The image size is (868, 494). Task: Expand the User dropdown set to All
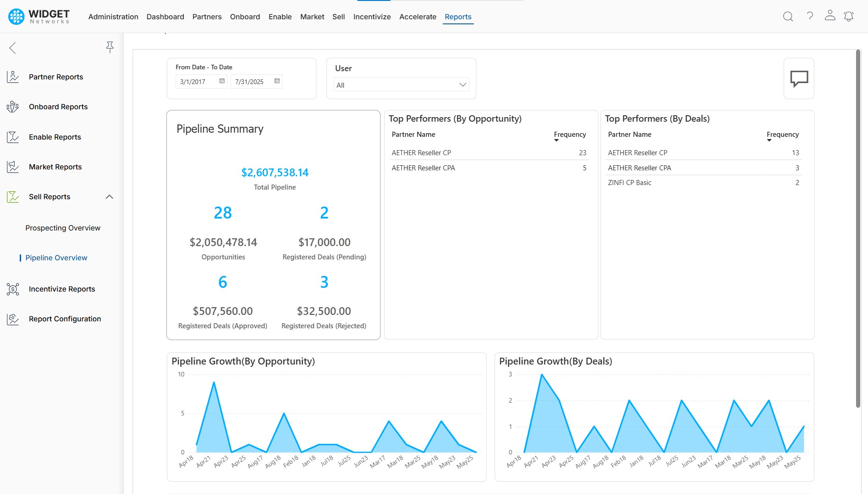point(401,85)
